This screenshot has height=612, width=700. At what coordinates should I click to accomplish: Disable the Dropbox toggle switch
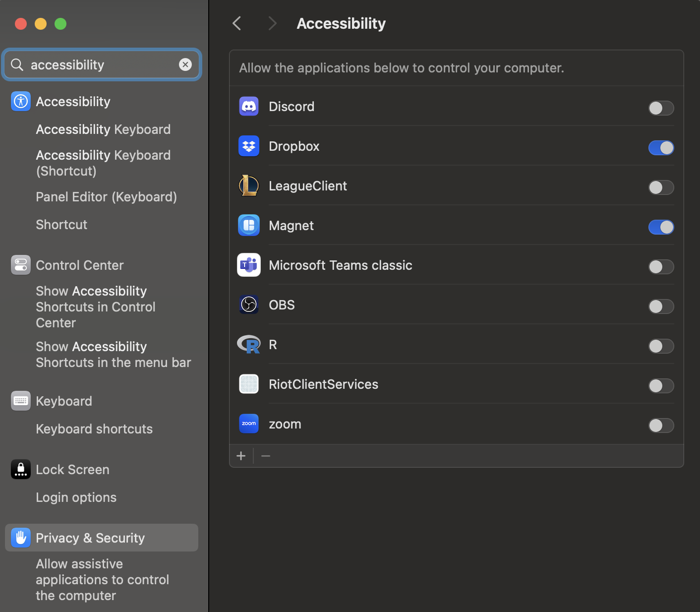point(661,148)
